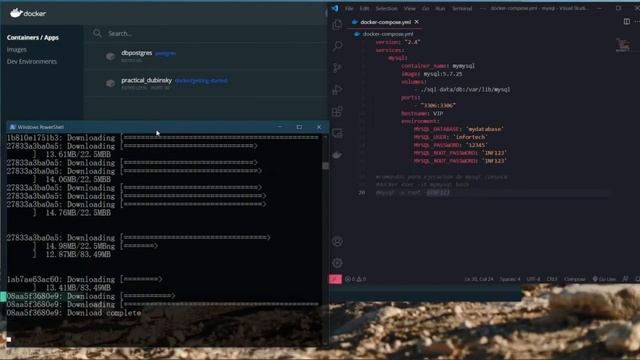Click the MYSQL_USER: 'infortech' line
Screen dimensions: 640x360
(x=451, y=137)
